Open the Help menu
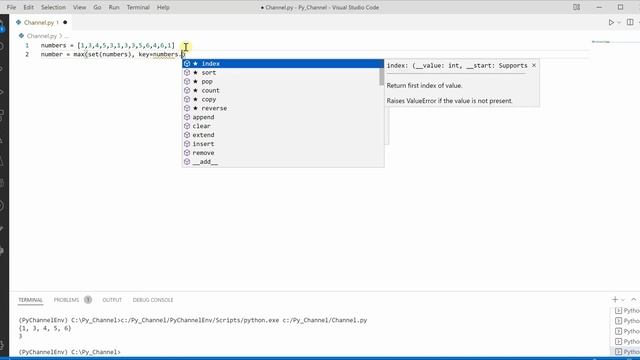640x360 pixels. click(163, 7)
